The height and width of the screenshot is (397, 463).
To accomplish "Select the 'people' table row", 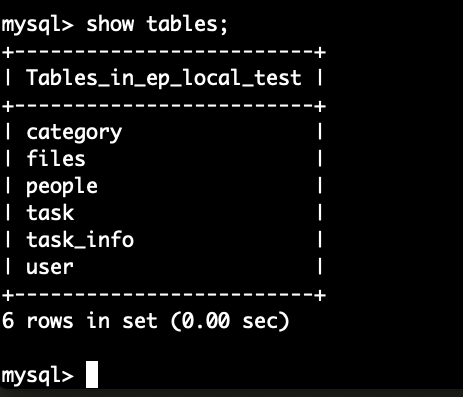I will (163, 186).
